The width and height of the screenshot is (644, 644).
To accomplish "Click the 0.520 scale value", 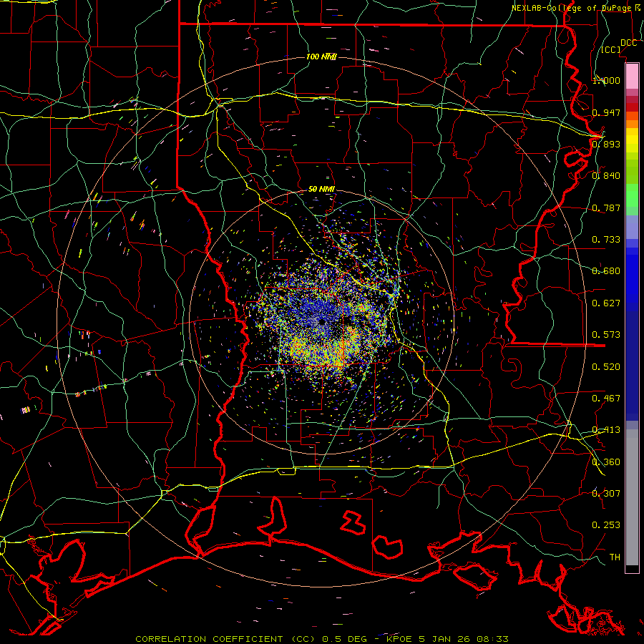I will 606,367.
